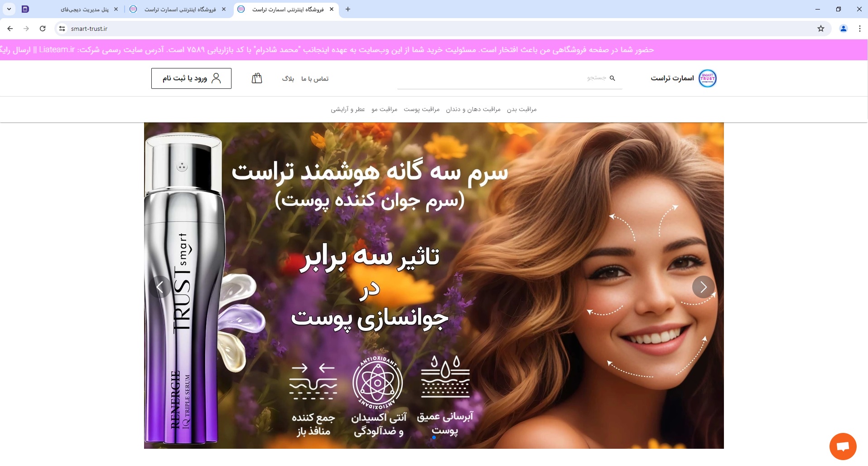868x466 pixels.
Task: Bookmark this page with the star icon
Action: [821, 29]
